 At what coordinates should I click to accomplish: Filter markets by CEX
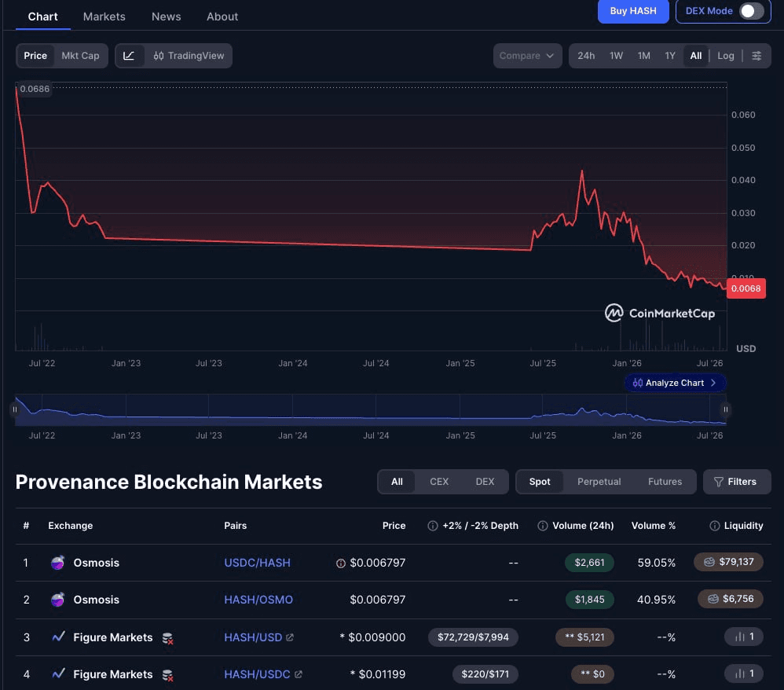(x=439, y=481)
